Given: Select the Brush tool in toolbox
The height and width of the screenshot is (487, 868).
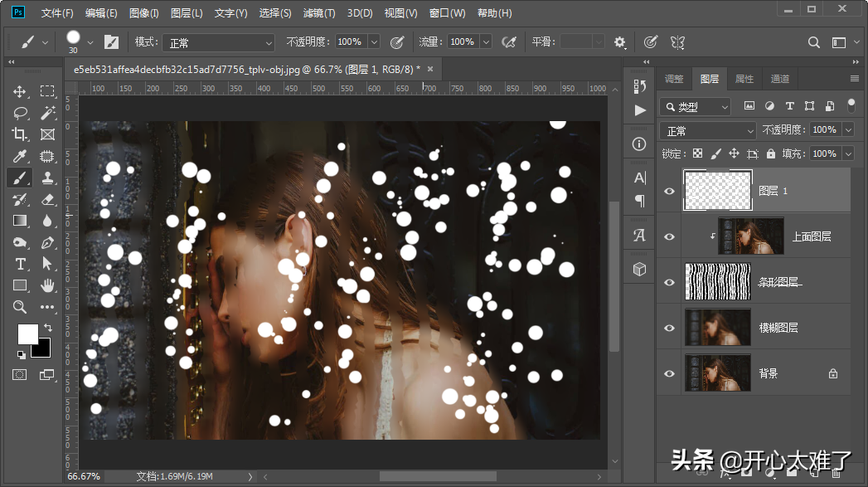Looking at the screenshot, I should (20, 178).
